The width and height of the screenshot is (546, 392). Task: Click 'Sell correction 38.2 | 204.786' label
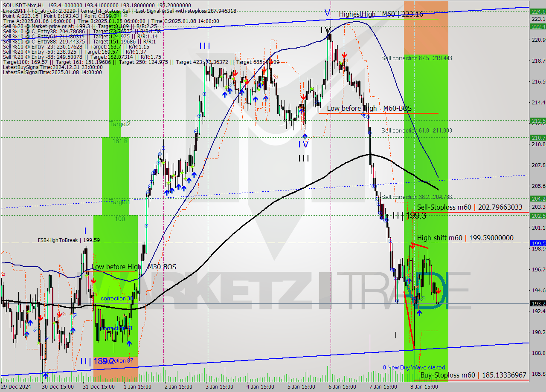[417, 197]
